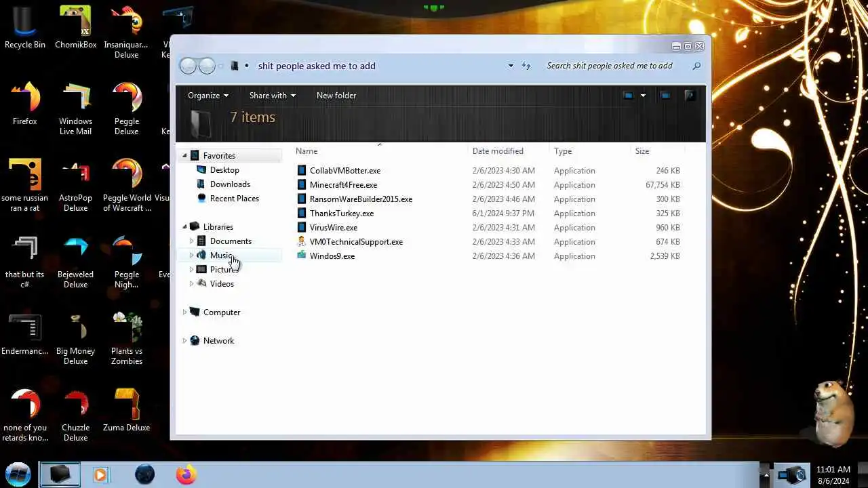Open the Peggle World of Warcraft desktop icon
The height and width of the screenshot is (488, 868).
pyautogui.click(x=126, y=185)
